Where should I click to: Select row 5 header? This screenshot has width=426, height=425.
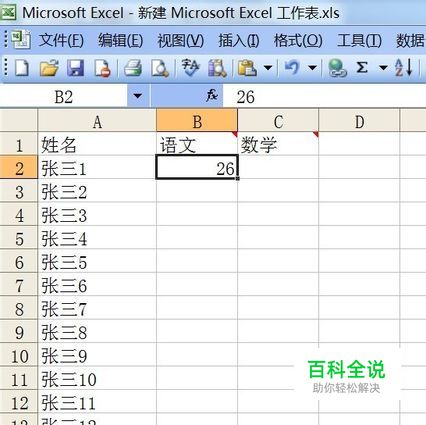coord(19,238)
